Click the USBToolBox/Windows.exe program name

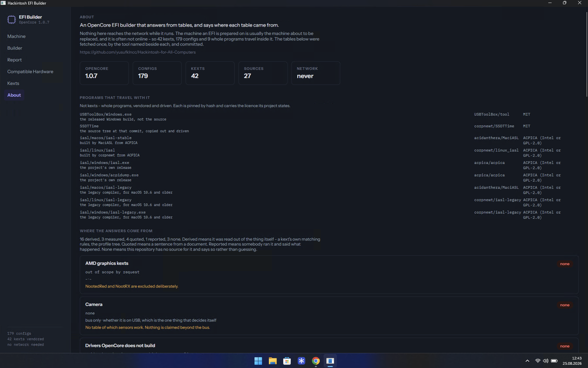[x=106, y=114]
